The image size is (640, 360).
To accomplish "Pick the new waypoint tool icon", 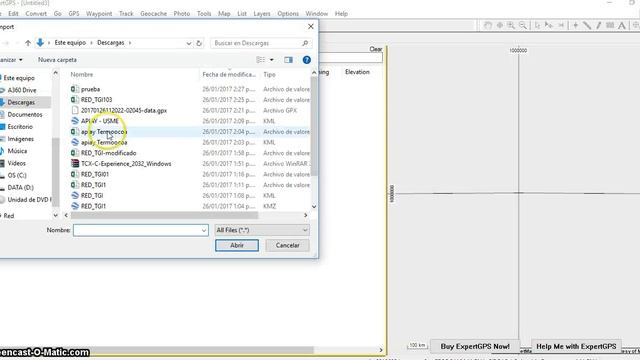I will click(x=575, y=25).
